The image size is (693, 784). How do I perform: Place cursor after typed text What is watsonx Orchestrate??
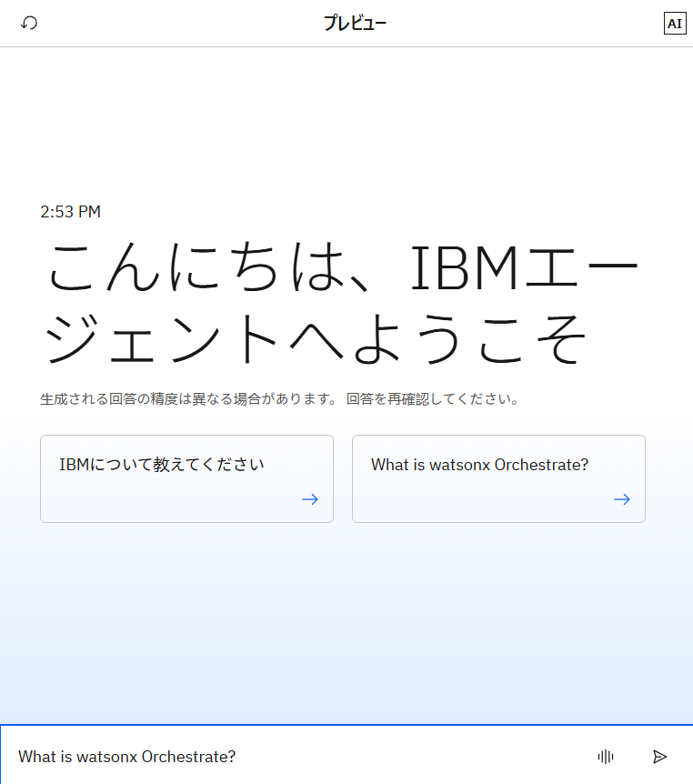click(x=237, y=757)
